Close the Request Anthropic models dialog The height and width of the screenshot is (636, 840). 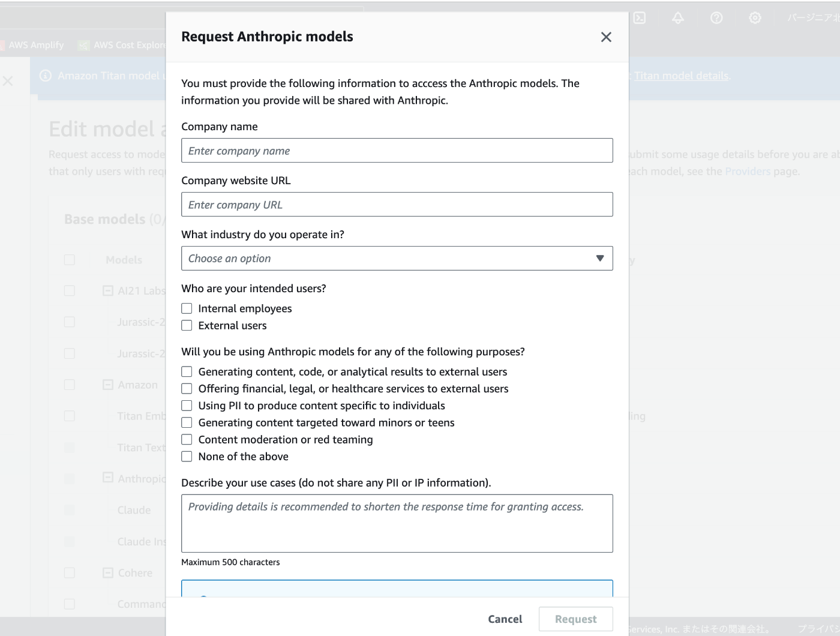point(606,37)
